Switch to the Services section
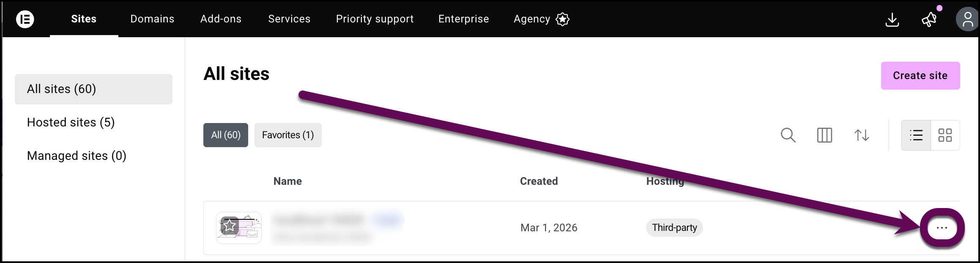The height and width of the screenshot is (263, 980). click(289, 19)
